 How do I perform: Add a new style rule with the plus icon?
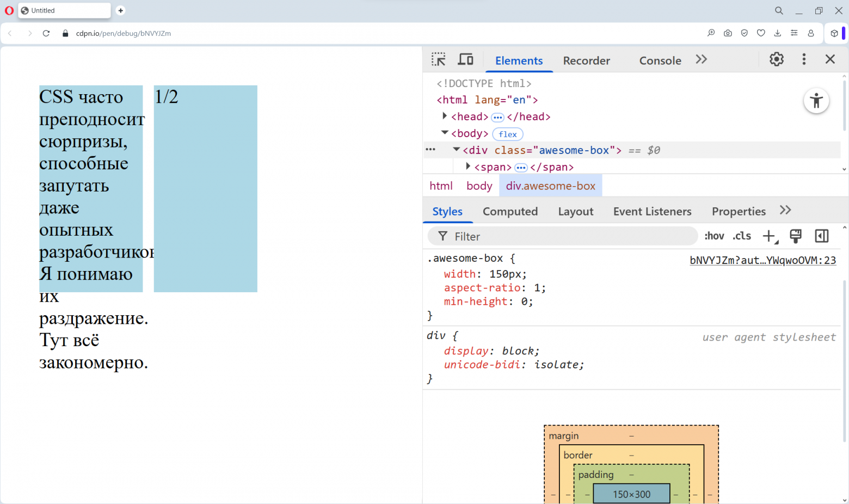768,236
